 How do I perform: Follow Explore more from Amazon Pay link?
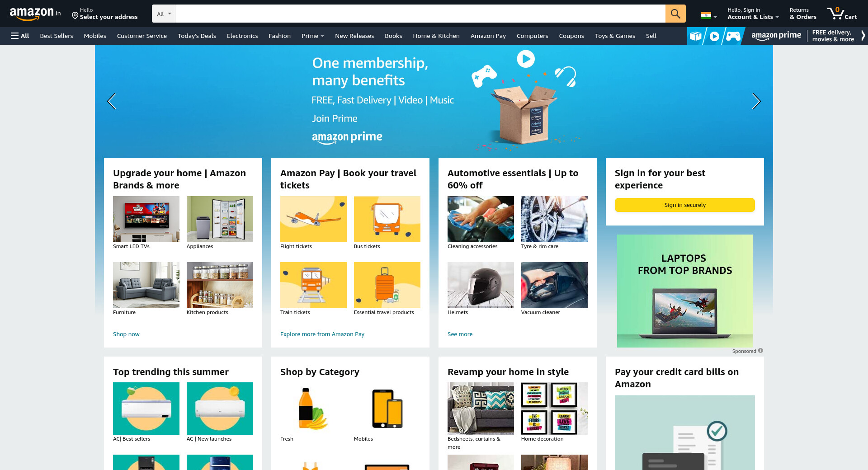[x=322, y=334]
